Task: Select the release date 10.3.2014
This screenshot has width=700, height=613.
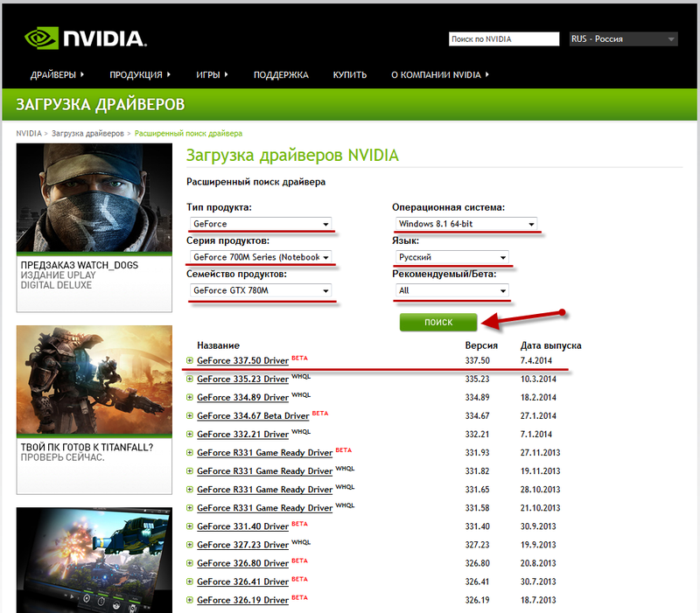Action: tap(538, 379)
